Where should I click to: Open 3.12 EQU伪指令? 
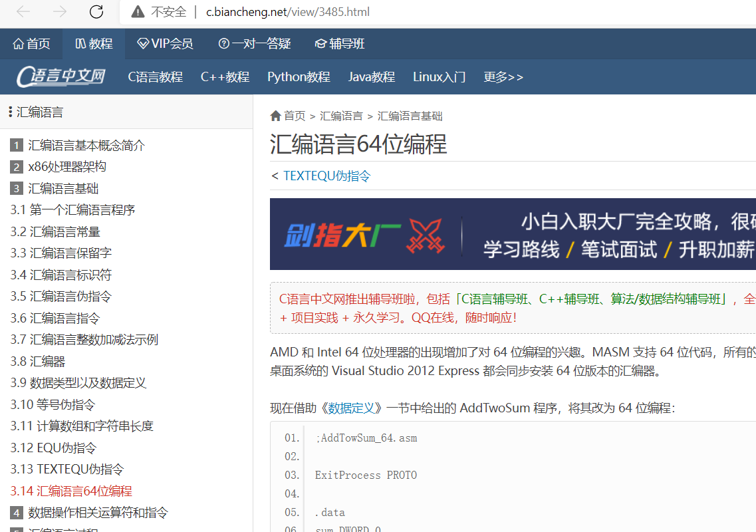[x=53, y=448]
